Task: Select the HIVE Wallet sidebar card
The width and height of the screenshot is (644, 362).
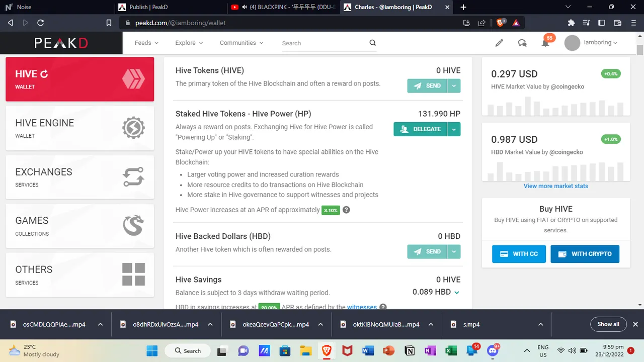Action: pos(80,79)
